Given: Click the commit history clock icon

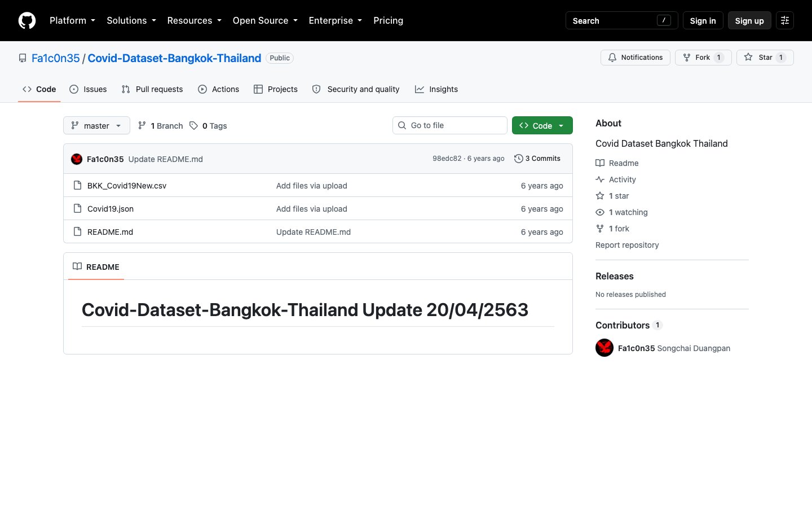Looking at the screenshot, I should click(x=519, y=159).
